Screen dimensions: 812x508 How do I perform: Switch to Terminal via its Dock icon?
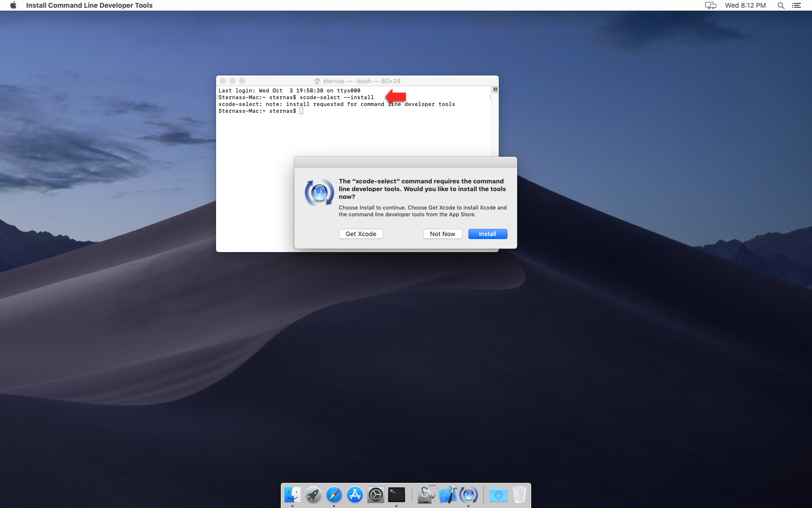(x=396, y=495)
